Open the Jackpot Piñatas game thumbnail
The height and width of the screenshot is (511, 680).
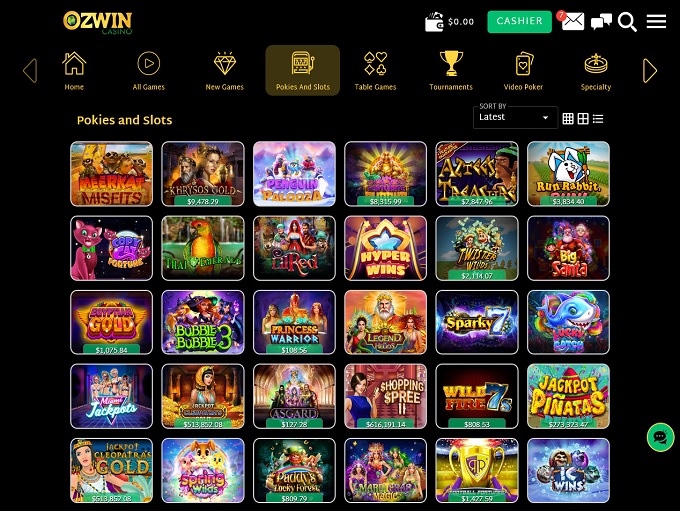[568, 396]
